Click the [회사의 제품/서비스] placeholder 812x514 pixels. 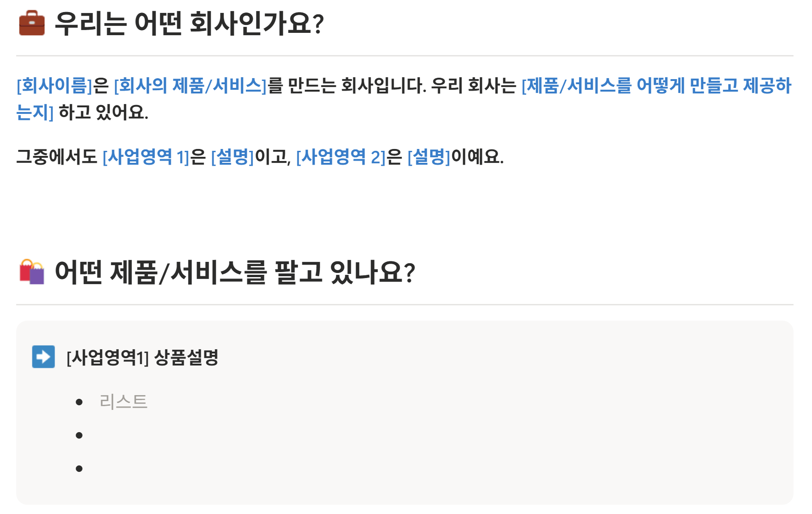(191, 86)
